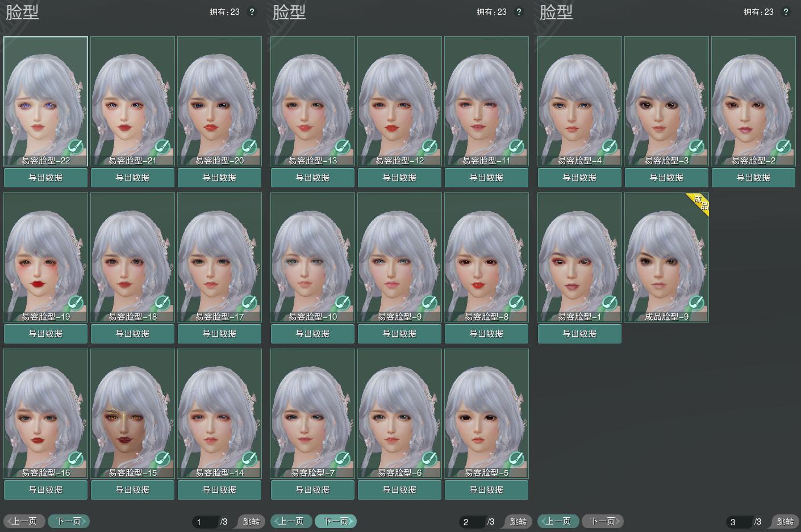801x532 pixels.
Task: Go to next page from page 2 panel
Action: (x=336, y=521)
